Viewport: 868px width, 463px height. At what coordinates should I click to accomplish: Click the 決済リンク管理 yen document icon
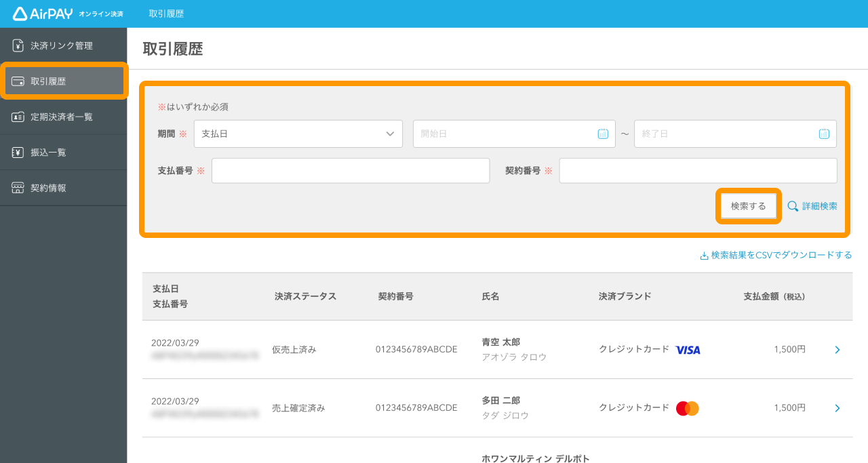pyautogui.click(x=18, y=45)
